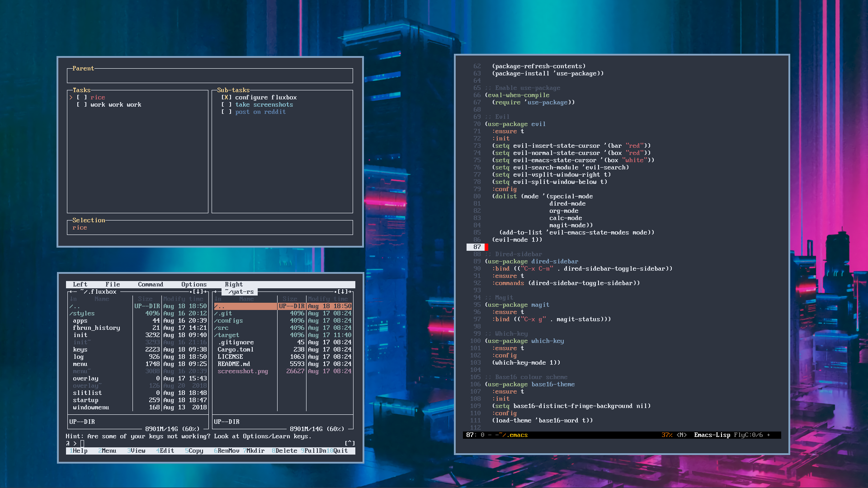
Task: Open the Options menu in Midnight Commander
Action: coord(193,284)
